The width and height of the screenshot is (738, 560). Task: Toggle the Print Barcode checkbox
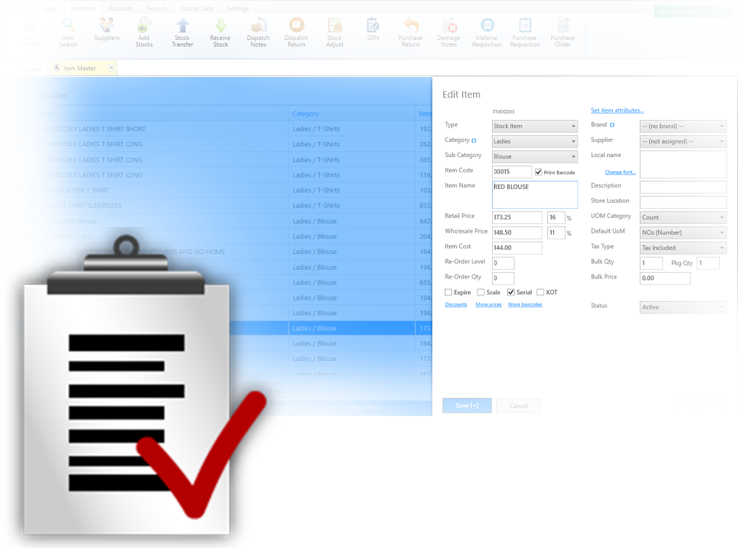(539, 172)
